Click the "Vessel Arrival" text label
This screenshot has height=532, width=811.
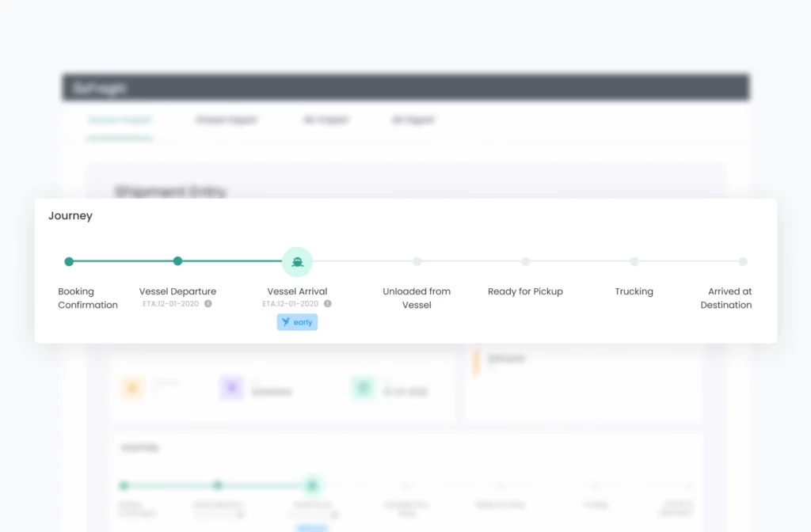tap(297, 291)
